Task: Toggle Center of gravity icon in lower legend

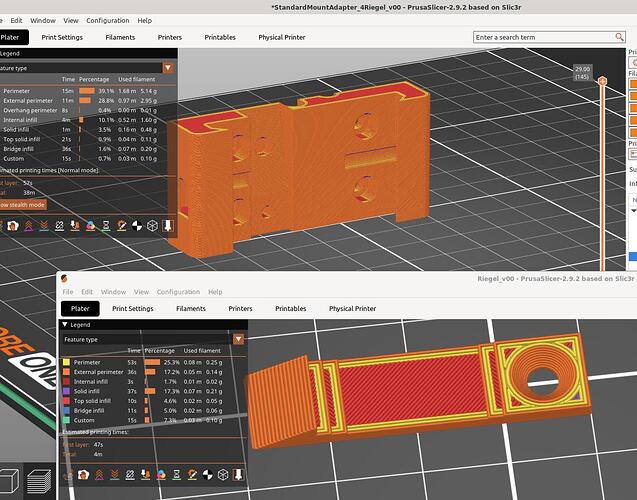Action: point(208,474)
